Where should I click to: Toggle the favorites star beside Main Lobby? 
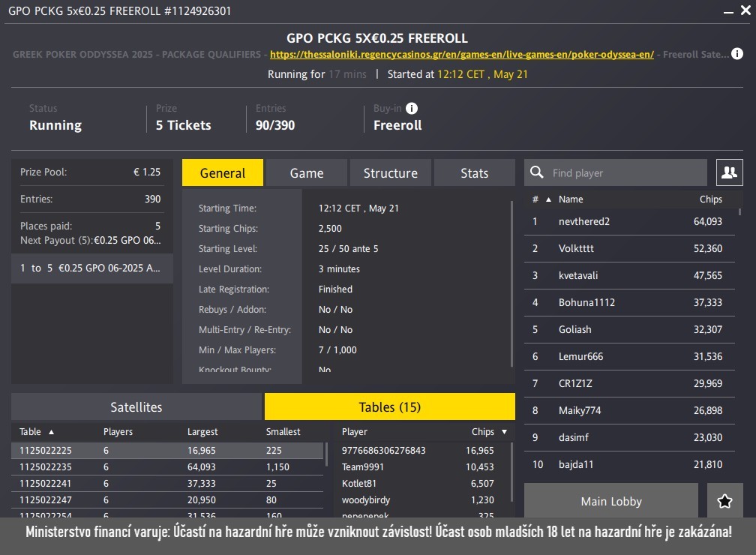click(724, 500)
